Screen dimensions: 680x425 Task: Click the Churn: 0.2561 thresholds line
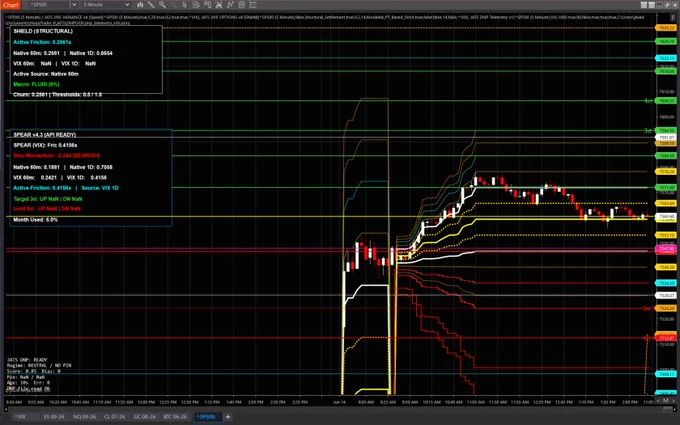point(57,95)
